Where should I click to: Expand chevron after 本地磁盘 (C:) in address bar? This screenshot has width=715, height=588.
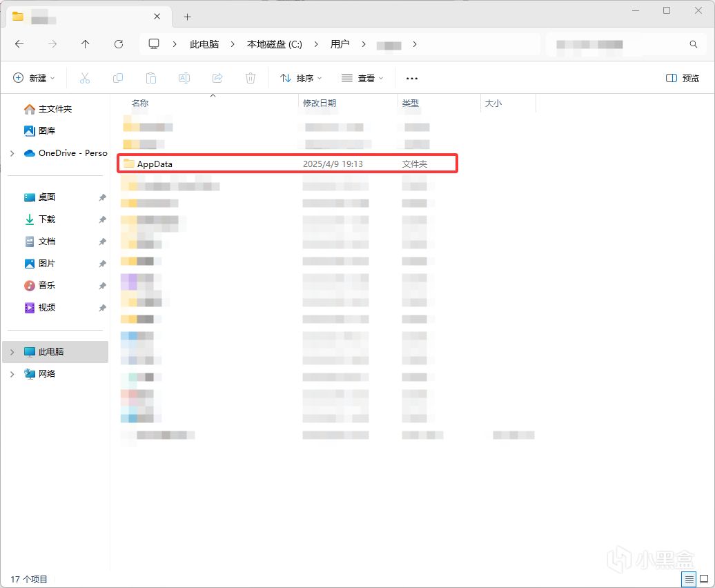(x=316, y=44)
